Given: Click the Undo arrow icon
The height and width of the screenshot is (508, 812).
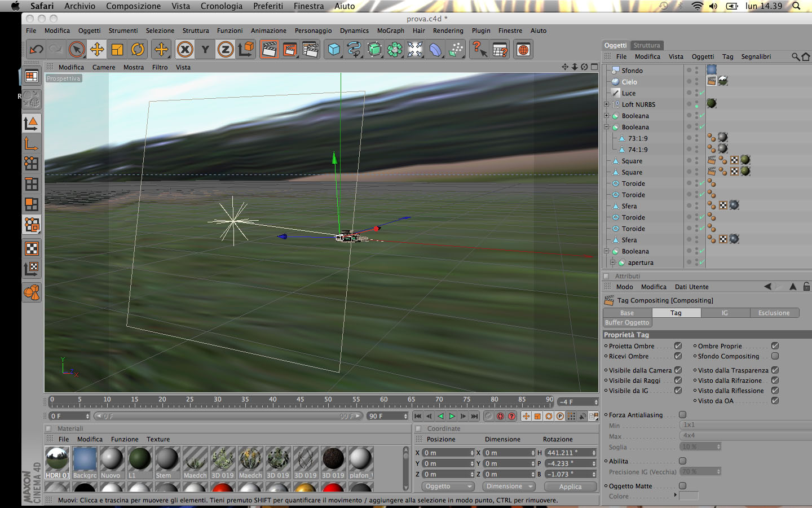Looking at the screenshot, I should 37,50.
